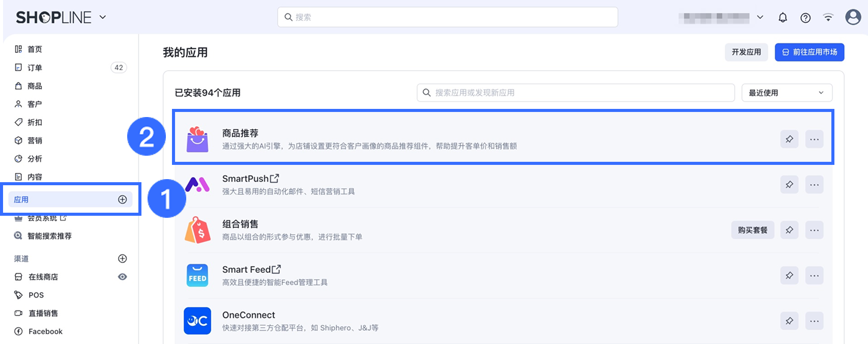Pin the SmartPush app
This screenshot has height=344, width=868.
[x=789, y=184]
